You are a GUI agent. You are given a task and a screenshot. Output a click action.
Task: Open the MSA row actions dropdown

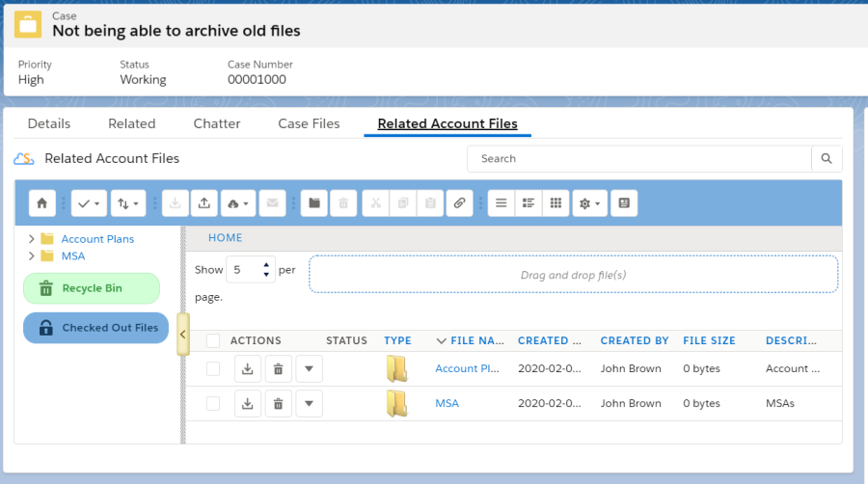point(309,404)
